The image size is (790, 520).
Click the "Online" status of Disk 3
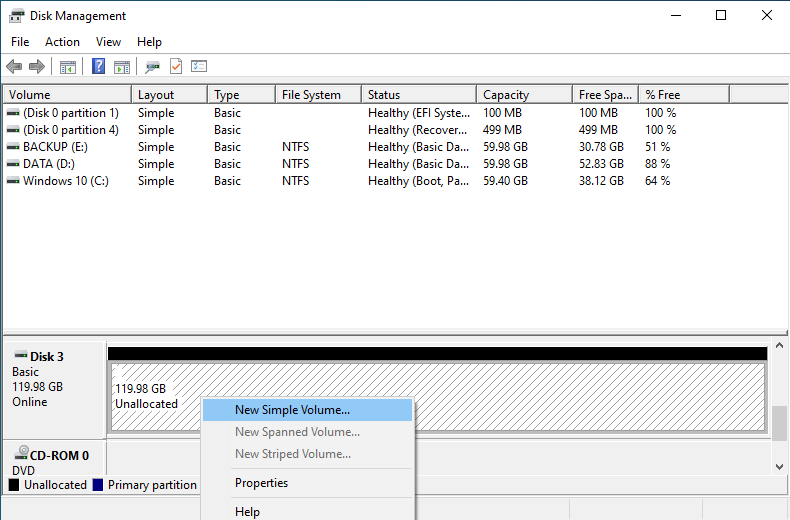tap(30, 402)
